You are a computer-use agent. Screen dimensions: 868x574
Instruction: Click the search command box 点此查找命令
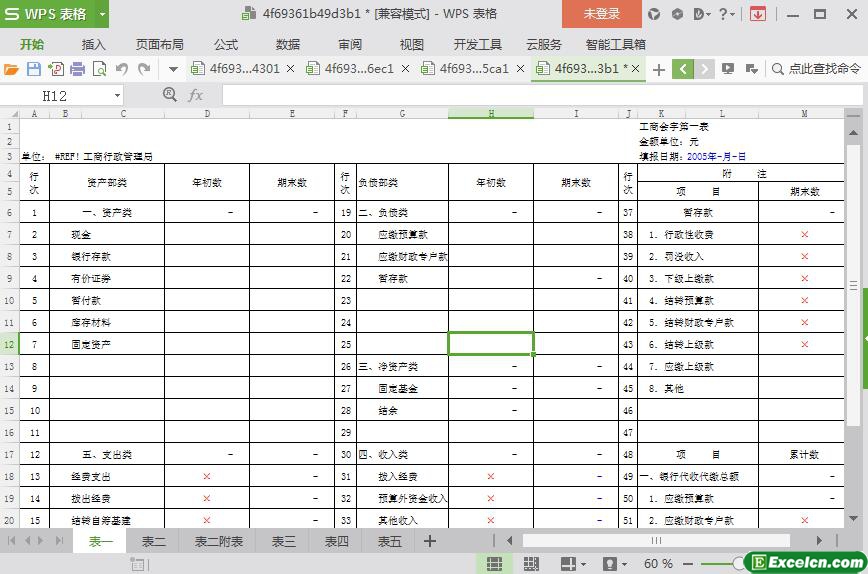pos(817,69)
